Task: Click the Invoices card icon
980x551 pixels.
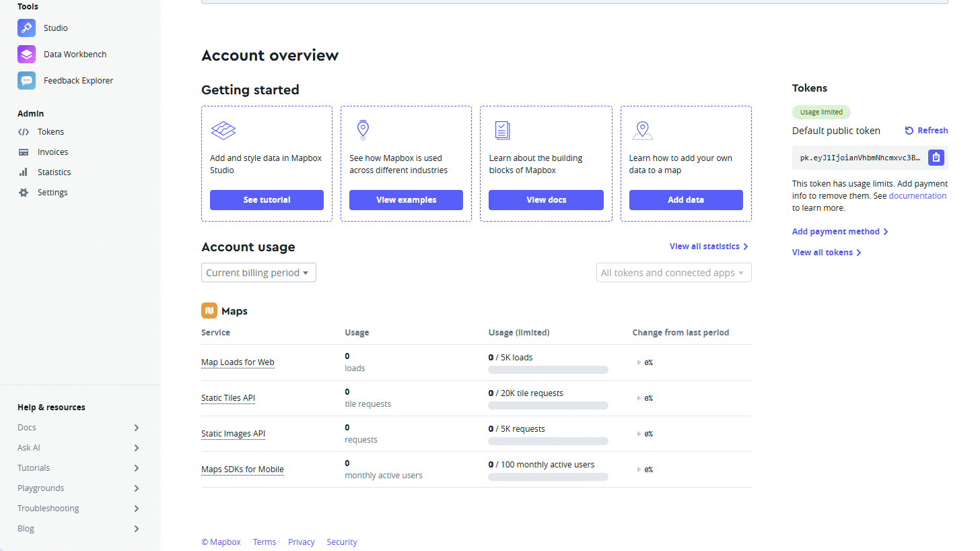Action: click(x=24, y=152)
